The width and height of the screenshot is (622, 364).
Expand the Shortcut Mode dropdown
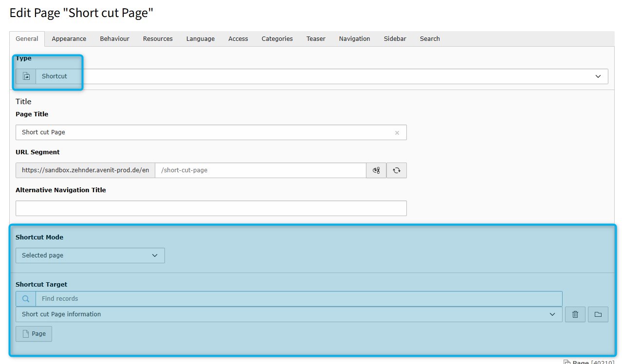coord(90,255)
